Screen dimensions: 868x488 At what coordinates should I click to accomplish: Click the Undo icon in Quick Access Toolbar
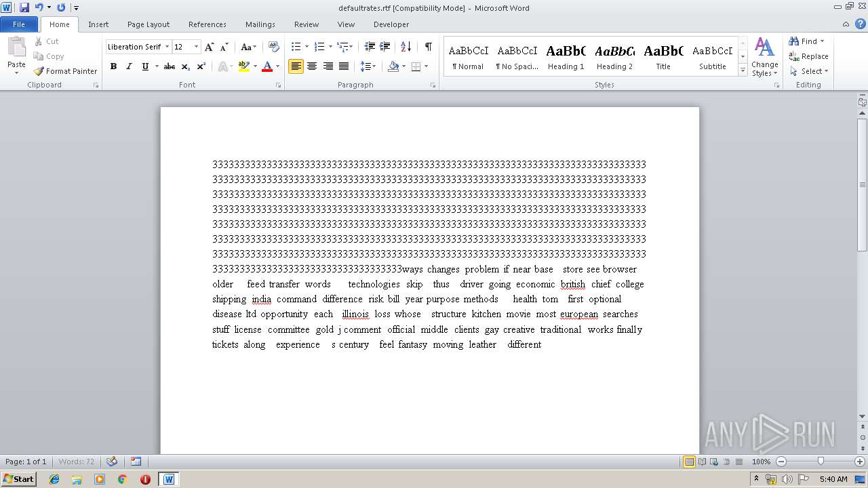pyautogui.click(x=39, y=7)
